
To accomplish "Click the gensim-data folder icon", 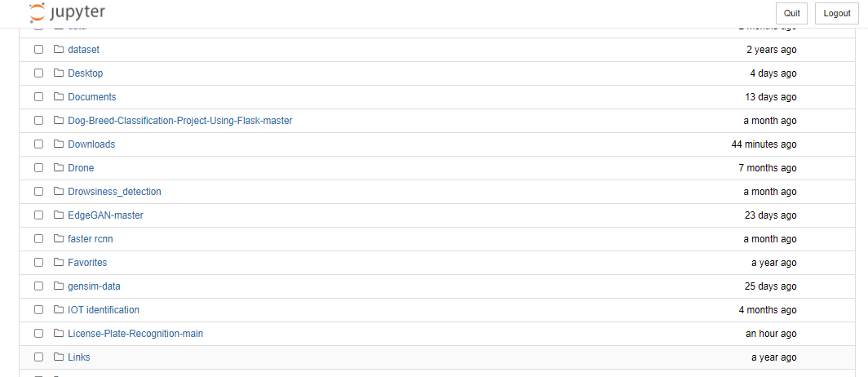I will (59, 286).
